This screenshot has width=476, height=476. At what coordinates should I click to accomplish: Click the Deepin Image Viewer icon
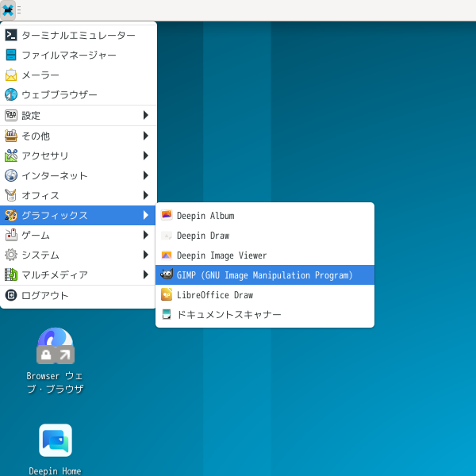[x=167, y=255]
